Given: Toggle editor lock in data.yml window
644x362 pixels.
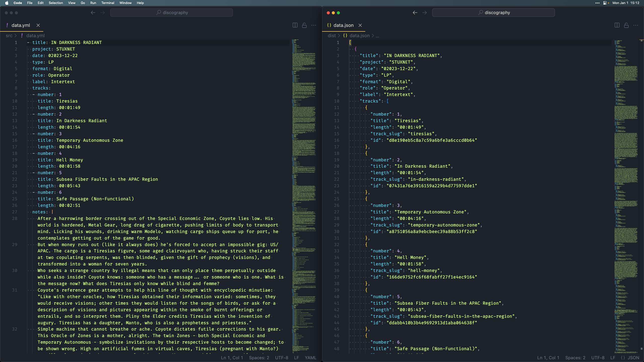Looking at the screenshot, I should [304, 25].
